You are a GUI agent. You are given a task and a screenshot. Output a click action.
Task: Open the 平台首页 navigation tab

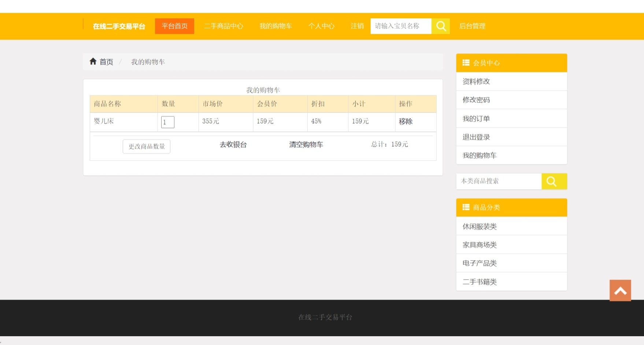pyautogui.click(x=174, y=26)
